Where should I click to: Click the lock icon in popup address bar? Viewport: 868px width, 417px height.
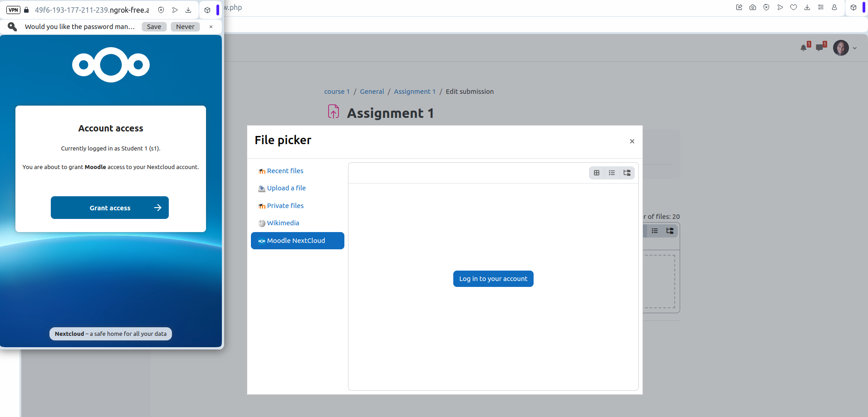tap(26, 10)
